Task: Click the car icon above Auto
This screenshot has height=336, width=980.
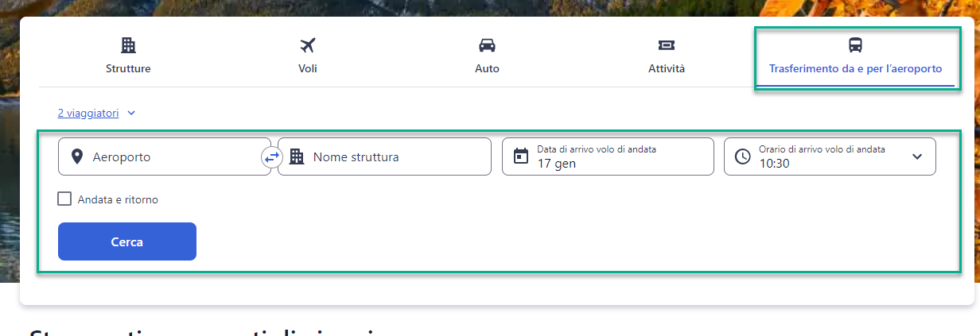Action: [487, 44]
